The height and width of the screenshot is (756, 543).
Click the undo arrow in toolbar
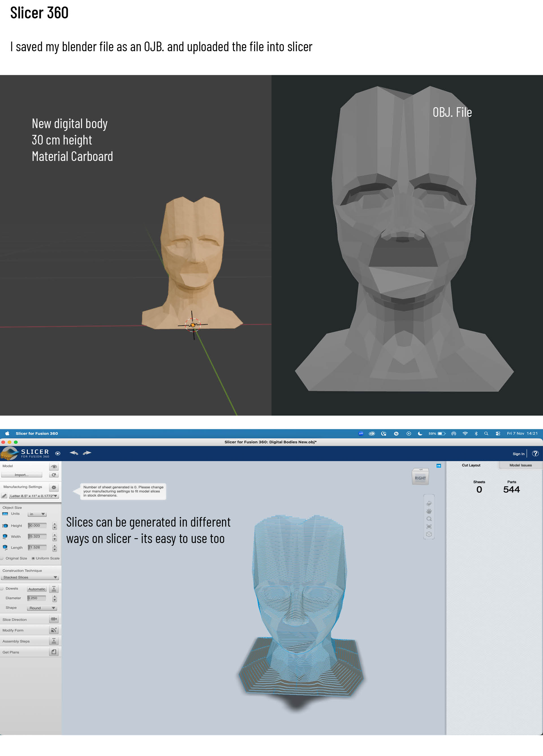74,453
